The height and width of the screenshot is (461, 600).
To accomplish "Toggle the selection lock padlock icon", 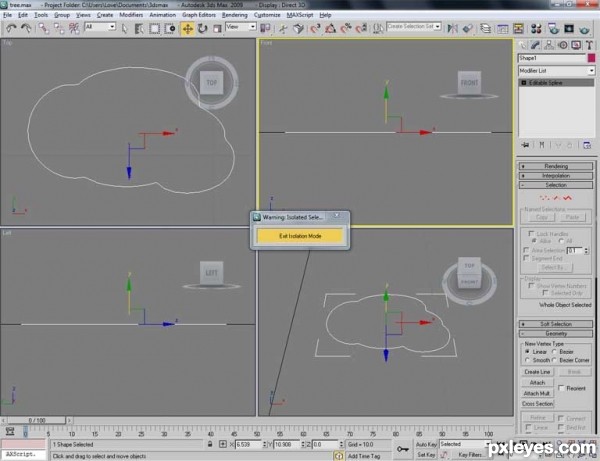I will coord(210,444).
